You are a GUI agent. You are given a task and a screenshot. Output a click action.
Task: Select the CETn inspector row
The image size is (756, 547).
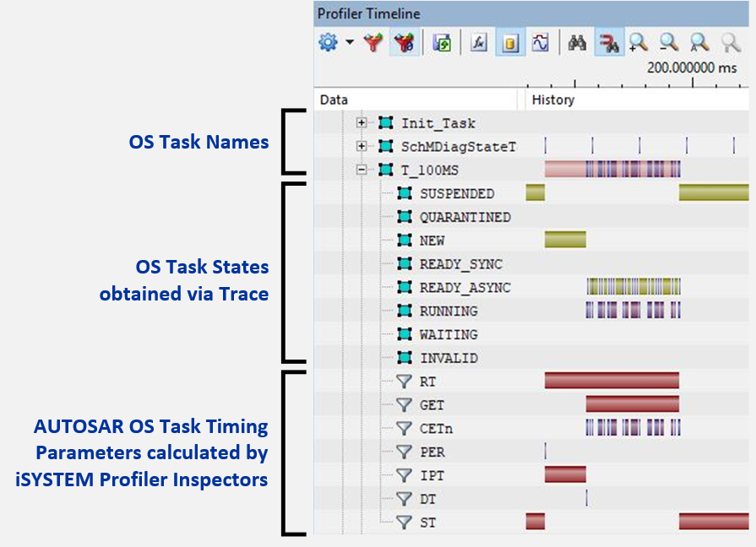coord(436,429)
